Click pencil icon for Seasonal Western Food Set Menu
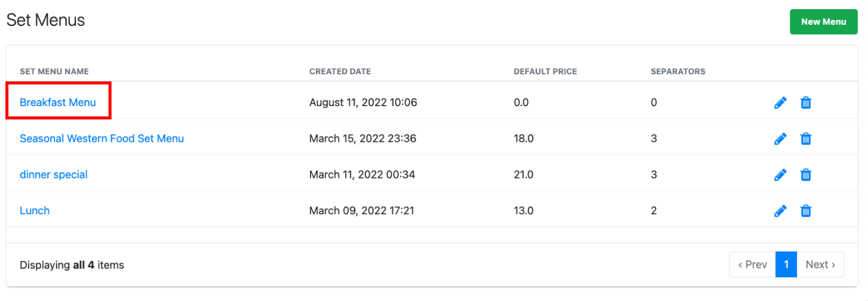 point(780,139)
